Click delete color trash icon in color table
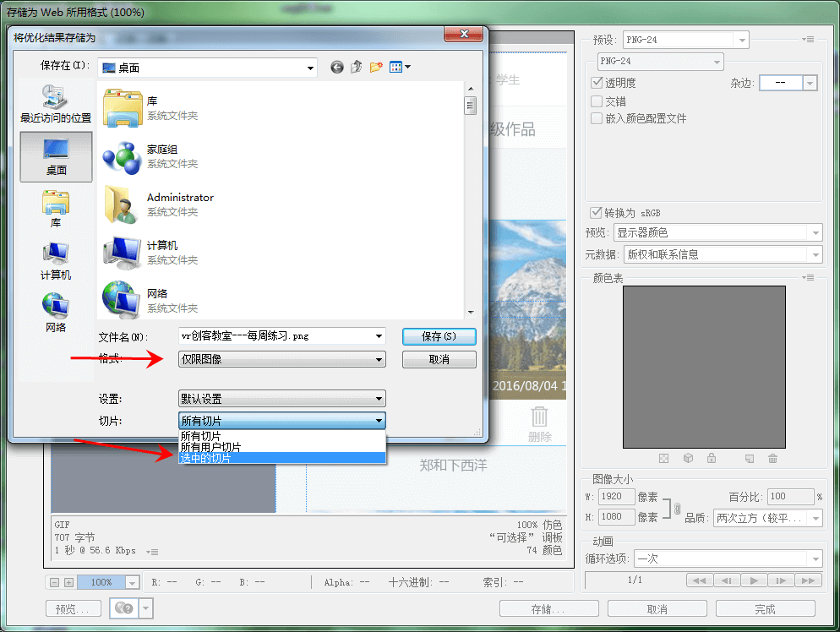The width and height of the screenshot is (840, 632). coord(772,459)
